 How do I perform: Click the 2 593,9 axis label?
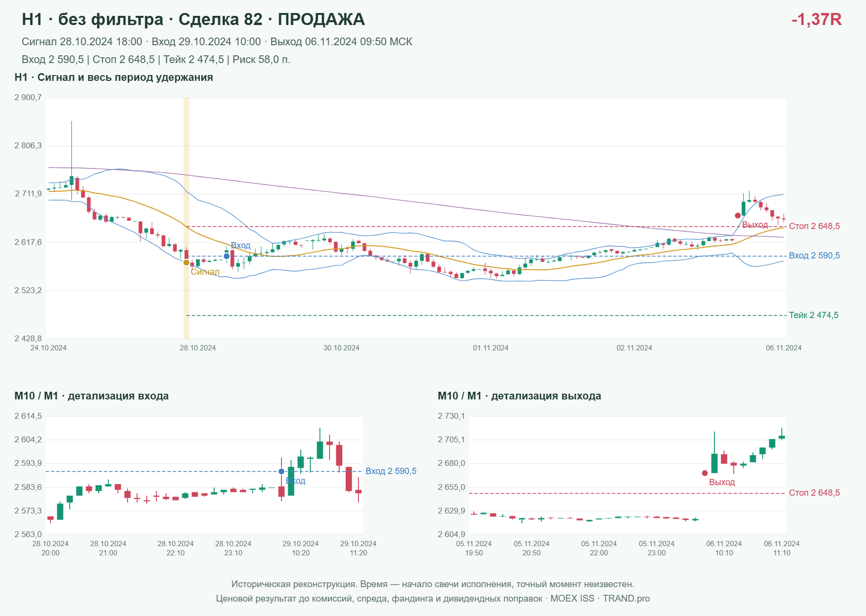click(28, 463)
